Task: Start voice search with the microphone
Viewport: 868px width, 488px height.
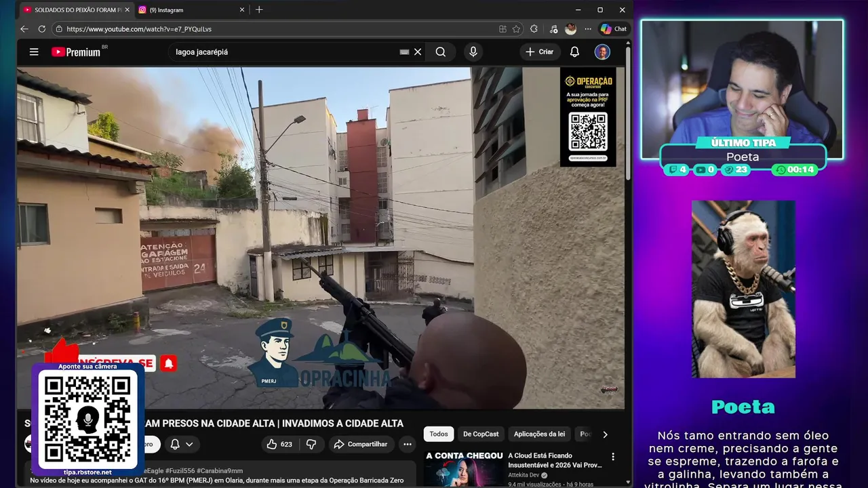Action: (x=473, y=52)
